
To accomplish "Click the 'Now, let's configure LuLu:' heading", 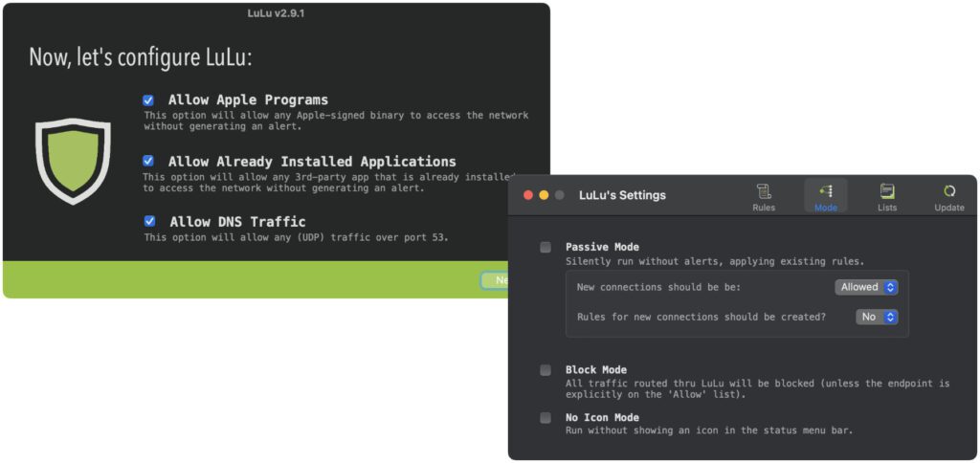I will coord(141,55).
